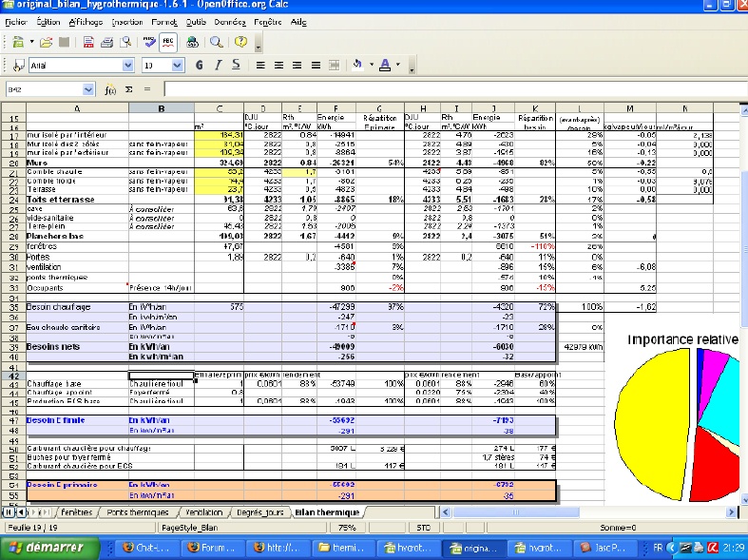Open the page preview
Image resolution: width=748 pixels, height=560 pixels.
(x=125, y=42)
